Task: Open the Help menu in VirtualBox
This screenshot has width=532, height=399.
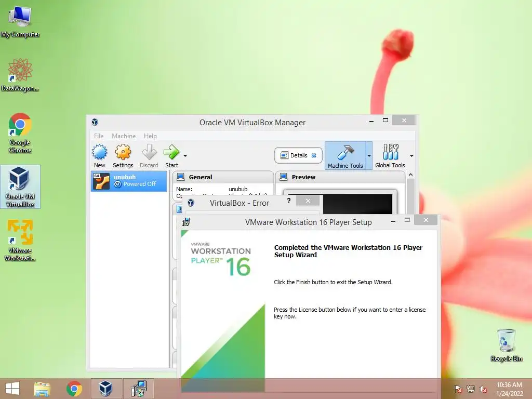Action: point(150,136)
